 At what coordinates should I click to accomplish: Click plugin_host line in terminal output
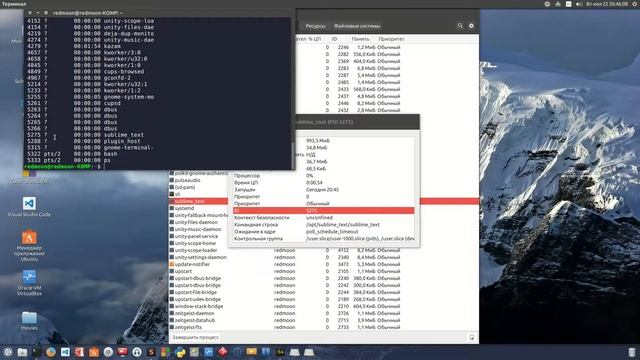click(x=84, y=141)
